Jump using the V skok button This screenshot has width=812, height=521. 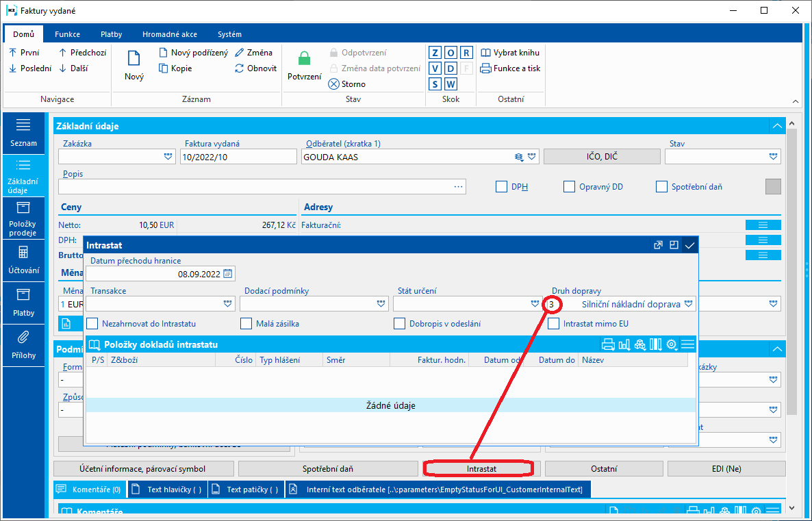click(x=435, y=68)
